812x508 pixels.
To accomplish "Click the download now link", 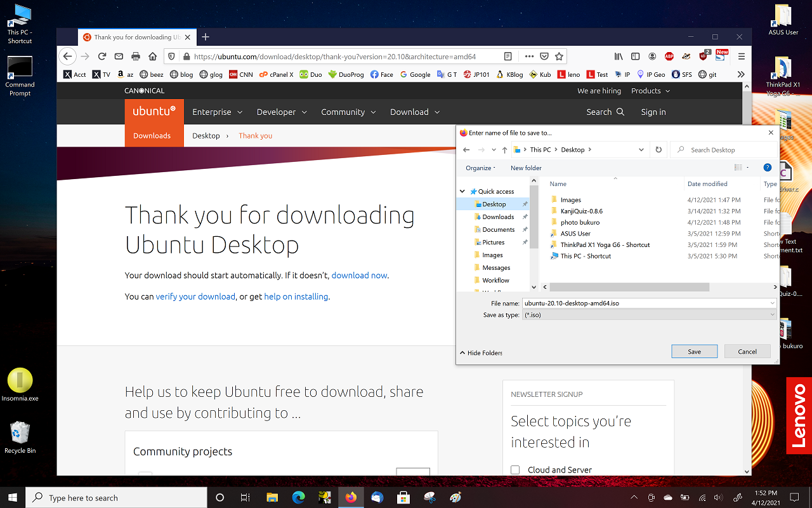I will (x=359, y=276).
